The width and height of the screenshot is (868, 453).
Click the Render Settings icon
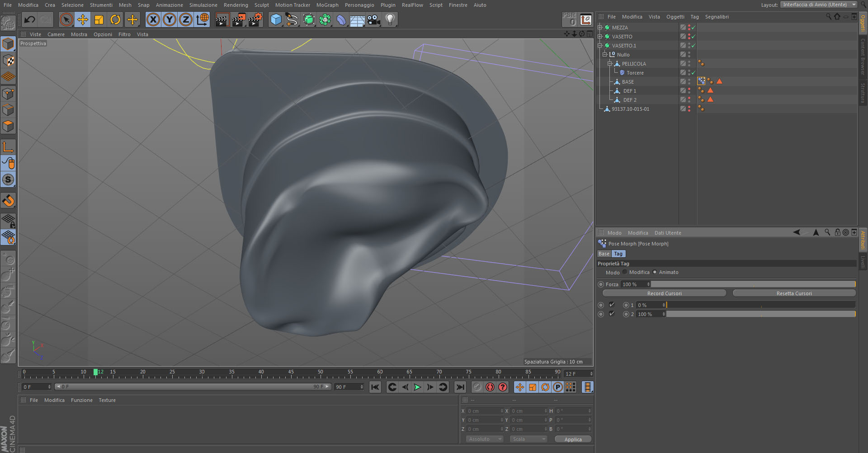[255, 19]
